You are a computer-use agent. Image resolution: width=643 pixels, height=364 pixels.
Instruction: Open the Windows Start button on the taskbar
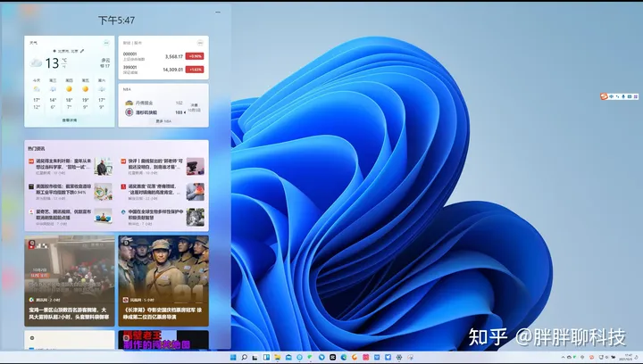coord(233,358)
